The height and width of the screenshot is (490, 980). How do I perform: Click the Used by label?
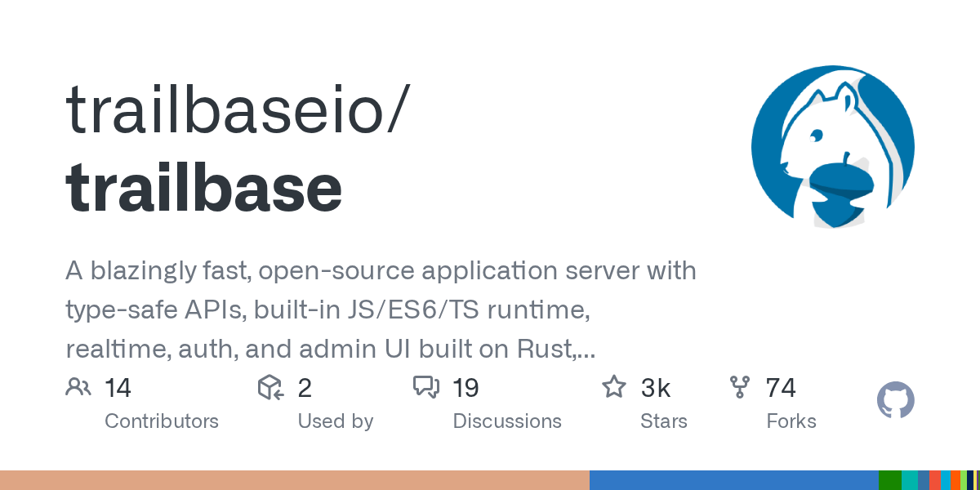[336, 421]
